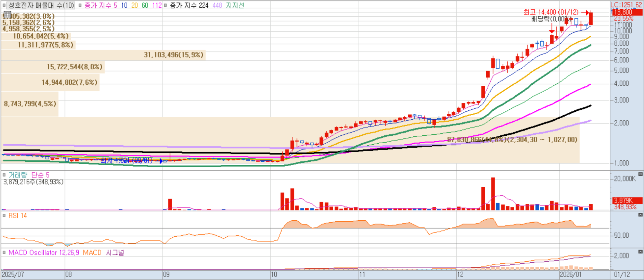Click the 최저 1,021 low annotation
Screen dimensions: 644x280
click(127, 160)
